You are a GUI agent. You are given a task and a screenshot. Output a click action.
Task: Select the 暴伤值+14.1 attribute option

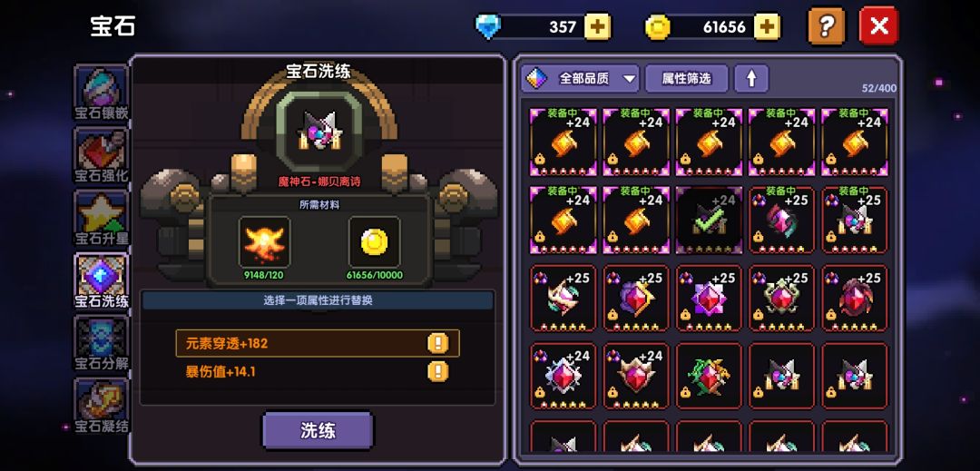tap(318, 372)
